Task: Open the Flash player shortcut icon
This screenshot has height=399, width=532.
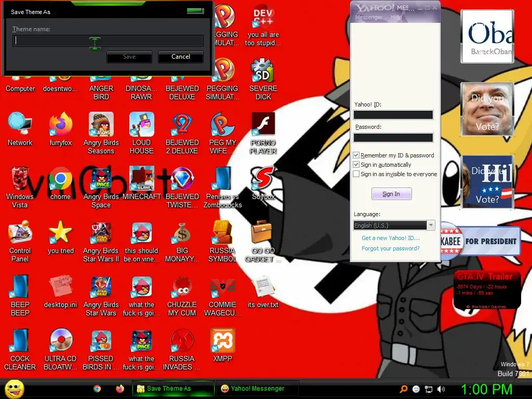Action: [x=263, y=133]
